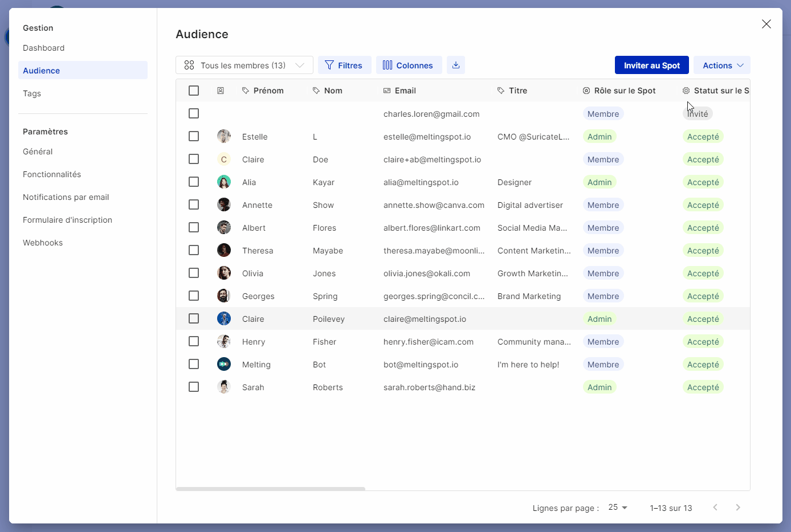Expand the Tous les membres dropdown

click(x=244, y=66)
